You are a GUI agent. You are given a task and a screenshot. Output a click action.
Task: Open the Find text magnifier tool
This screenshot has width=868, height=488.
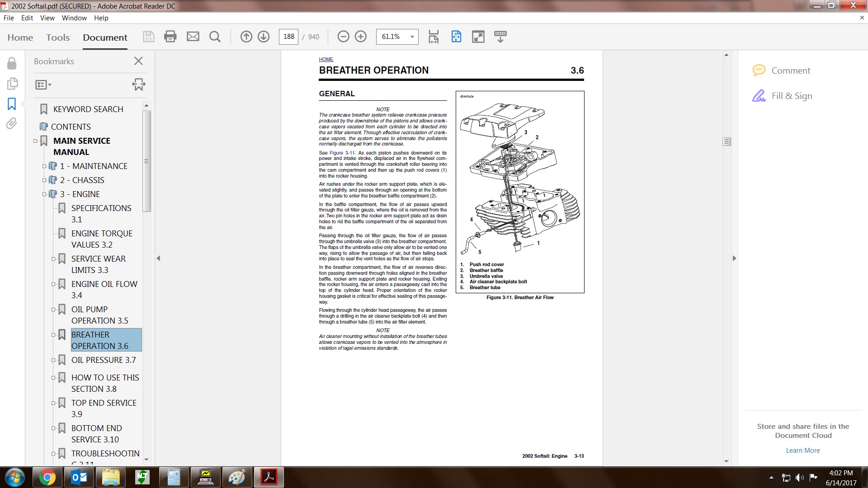tap(215, 37)
